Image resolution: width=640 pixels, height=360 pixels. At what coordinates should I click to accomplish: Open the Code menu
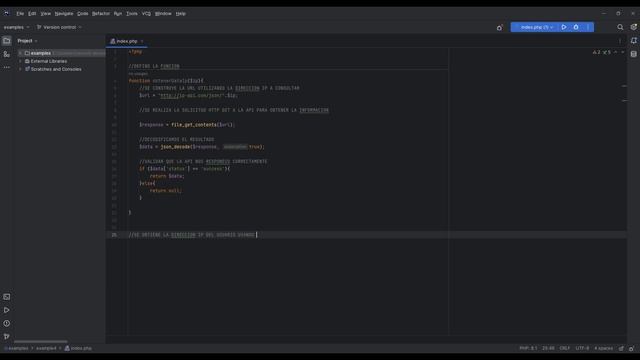82,13
